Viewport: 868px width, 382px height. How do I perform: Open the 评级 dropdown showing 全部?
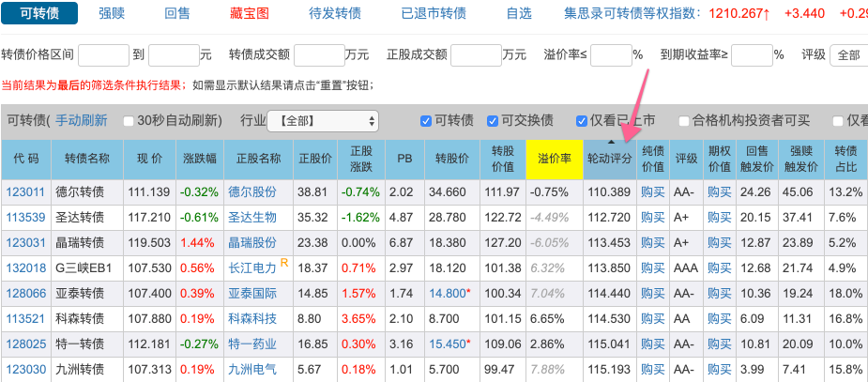click(x=849, y=54)
